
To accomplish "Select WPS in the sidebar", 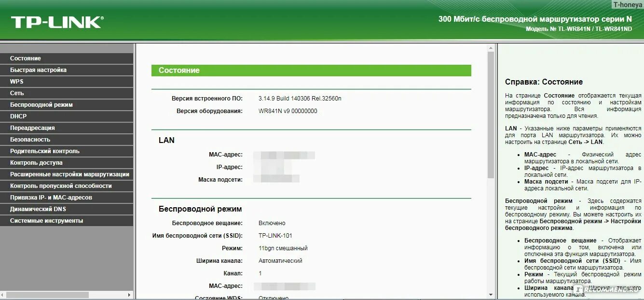I will pos(67,82).
